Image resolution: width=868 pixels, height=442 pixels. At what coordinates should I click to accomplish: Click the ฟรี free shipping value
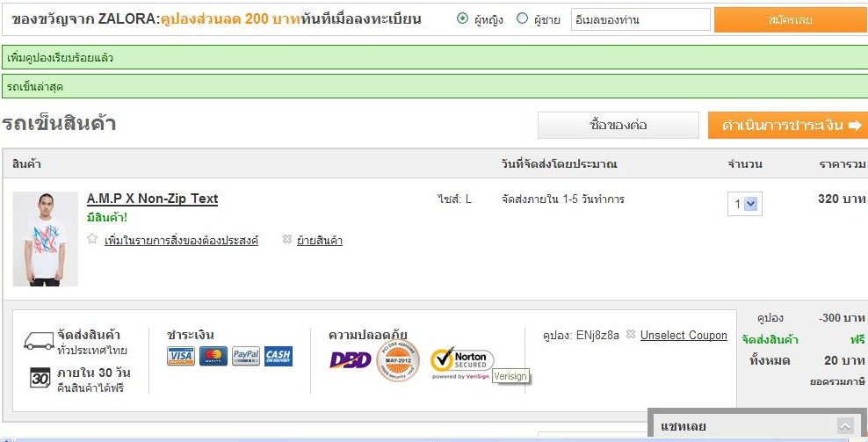click(x=857, y=339)
